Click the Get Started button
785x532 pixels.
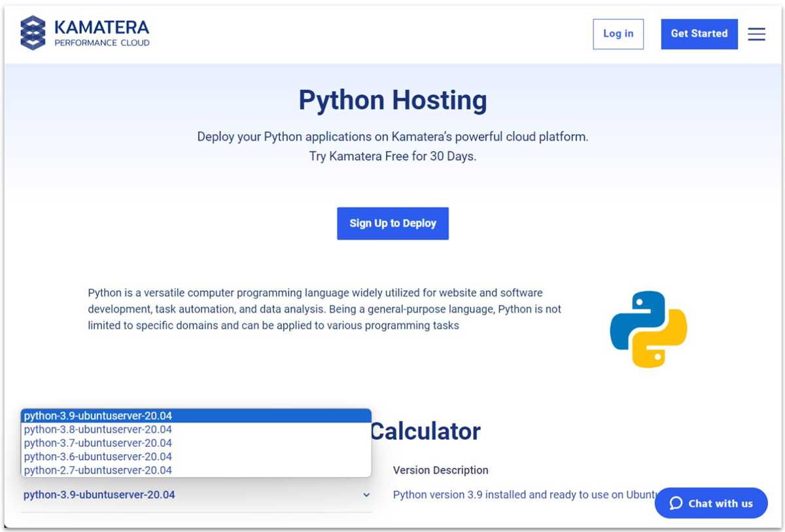click(x=699, y=34)
